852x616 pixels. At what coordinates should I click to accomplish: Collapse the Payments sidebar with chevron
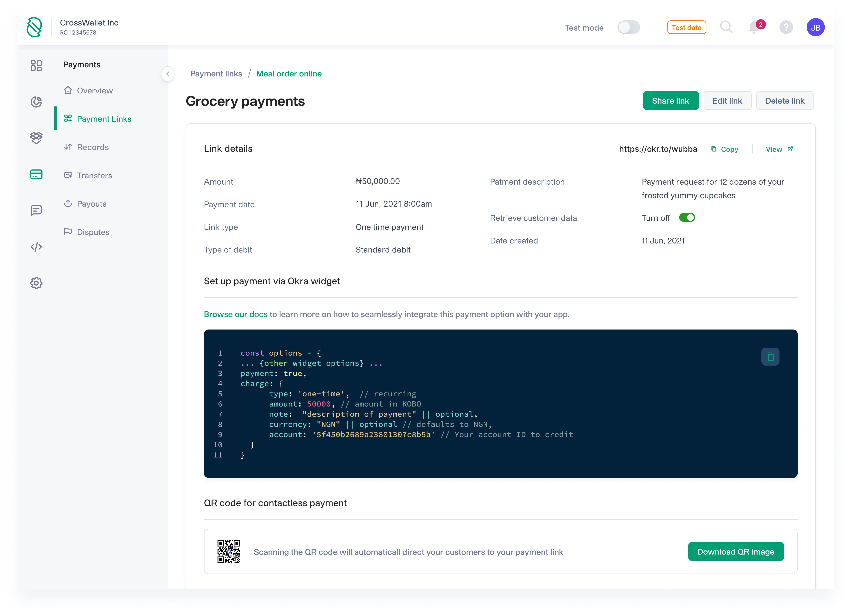[167, 74]
